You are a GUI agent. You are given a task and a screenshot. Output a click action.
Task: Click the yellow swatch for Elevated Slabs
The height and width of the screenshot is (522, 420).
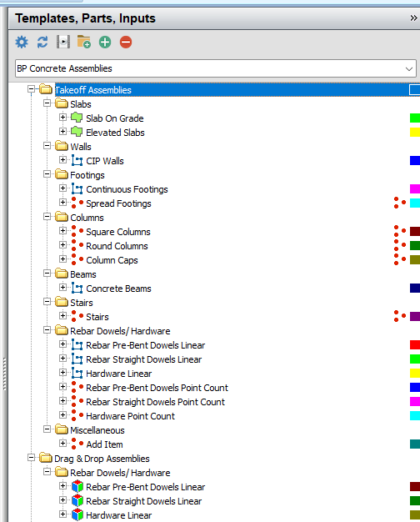tap(415, 132)
